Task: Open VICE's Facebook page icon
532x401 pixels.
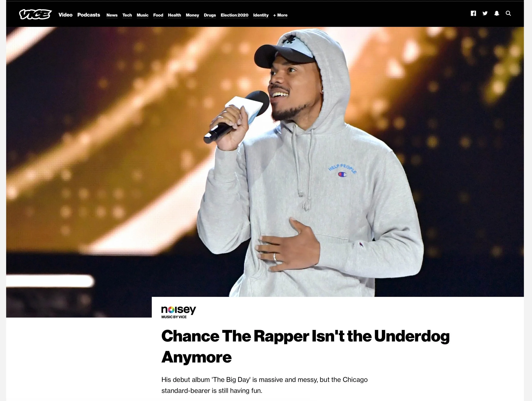Action: 473,13
